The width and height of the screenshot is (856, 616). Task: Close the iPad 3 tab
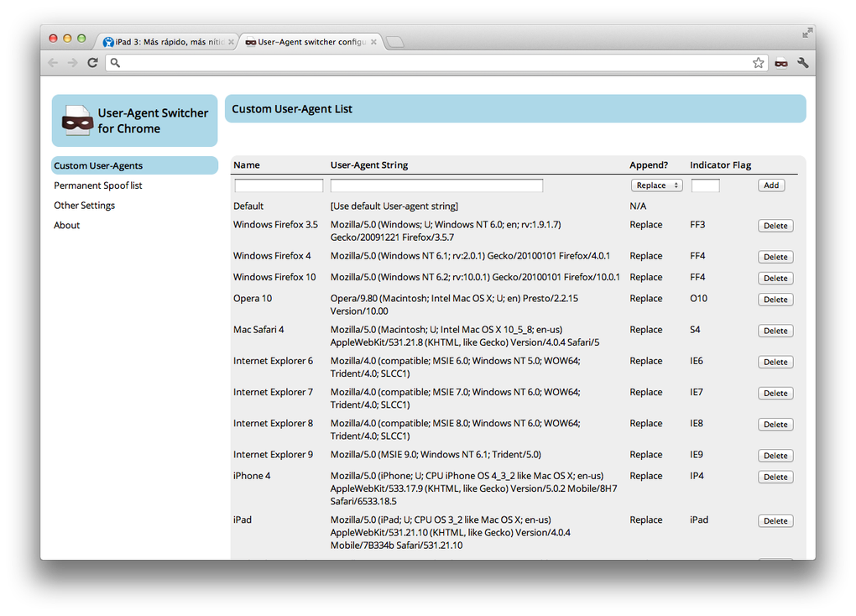tap(231, 42)
